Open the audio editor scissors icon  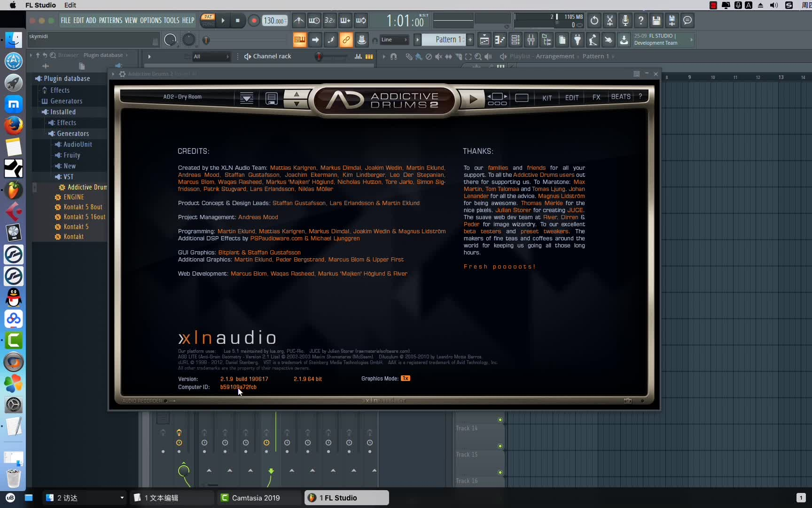(x=610, y=20)
